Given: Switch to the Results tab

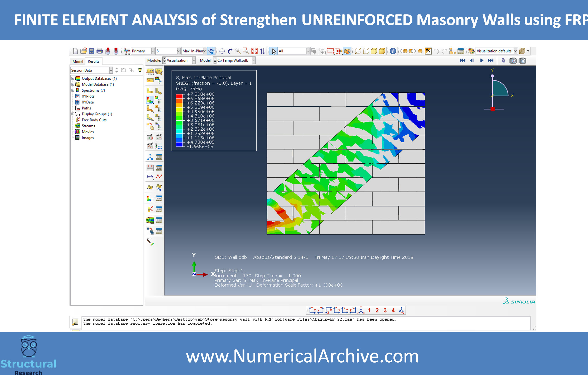Looking at the screenshot, I should tap(94, 61).
